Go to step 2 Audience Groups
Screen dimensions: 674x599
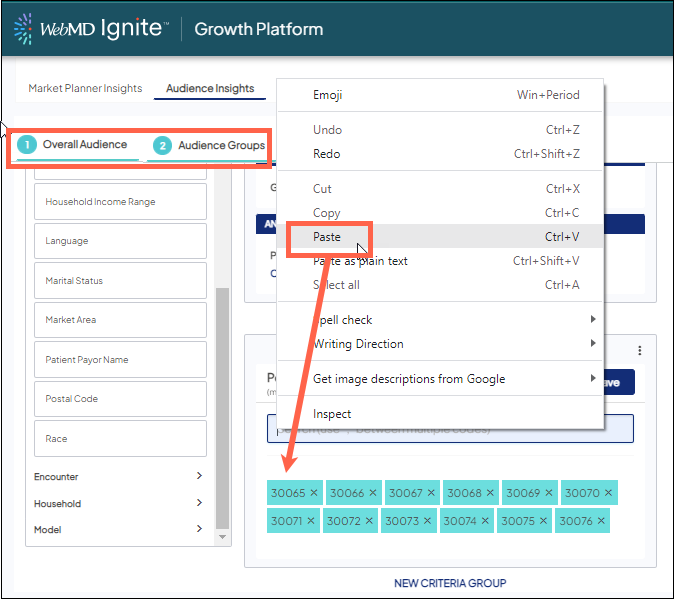(210, 146)
